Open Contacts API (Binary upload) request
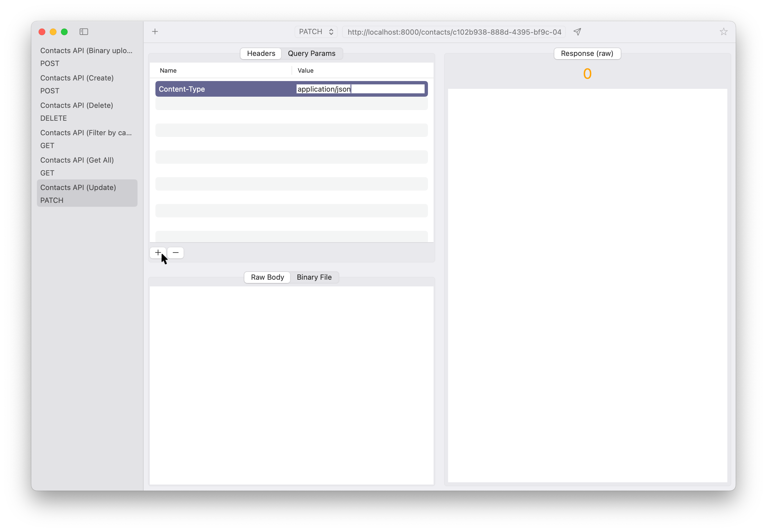Image resolution: width=767 pixels, height=532 pixels. [87, 57]
